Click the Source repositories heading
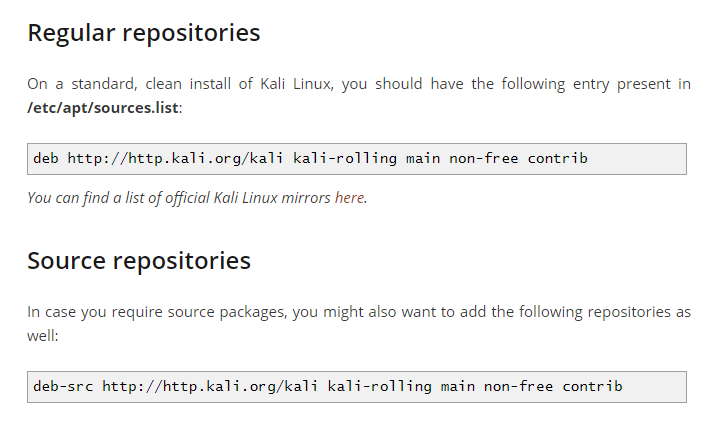716x432 pixels. (x=139, y=261)
